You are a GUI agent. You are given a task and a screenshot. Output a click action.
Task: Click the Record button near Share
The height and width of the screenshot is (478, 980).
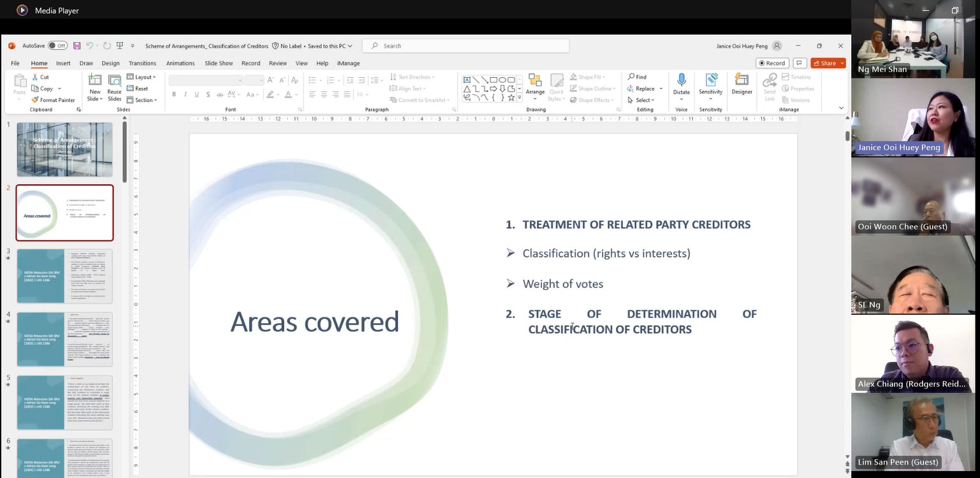pyautogui.click(x=772, y=63)
